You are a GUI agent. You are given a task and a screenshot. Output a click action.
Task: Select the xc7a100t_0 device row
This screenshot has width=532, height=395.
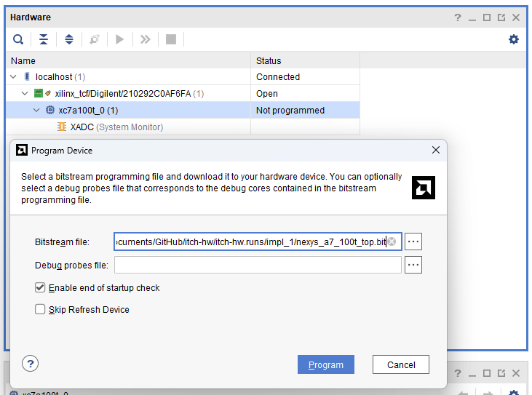click(183, 110)
